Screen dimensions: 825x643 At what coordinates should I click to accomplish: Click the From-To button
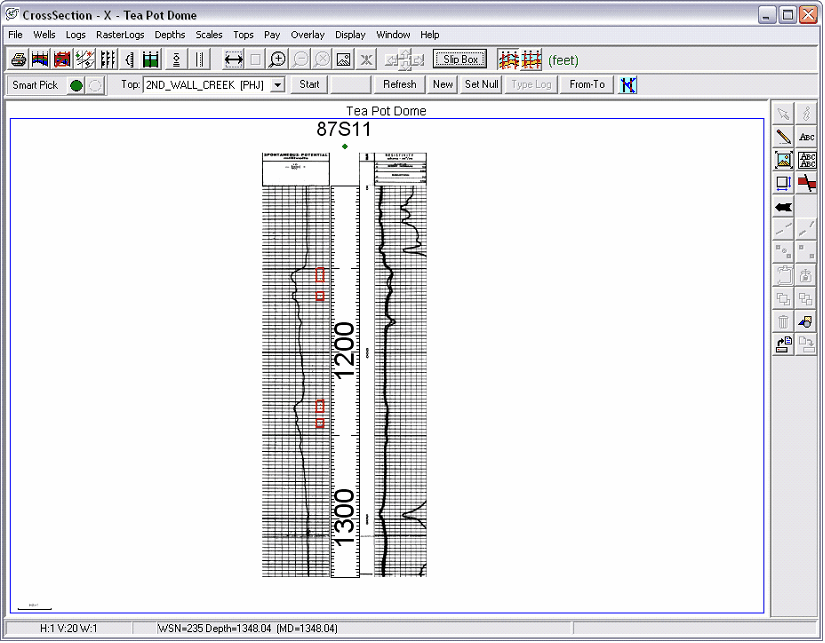tap(587, 85)
